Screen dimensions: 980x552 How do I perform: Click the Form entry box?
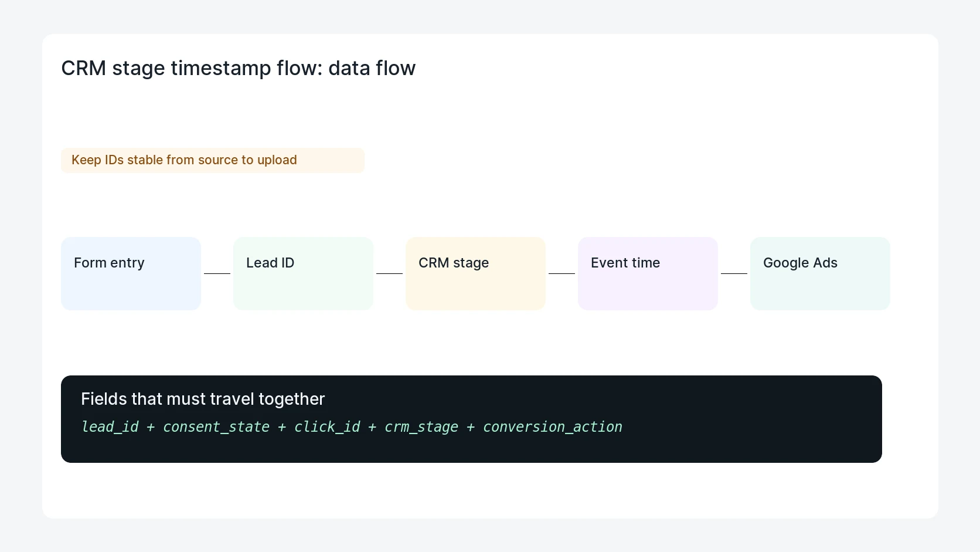[x=131, y=273]
